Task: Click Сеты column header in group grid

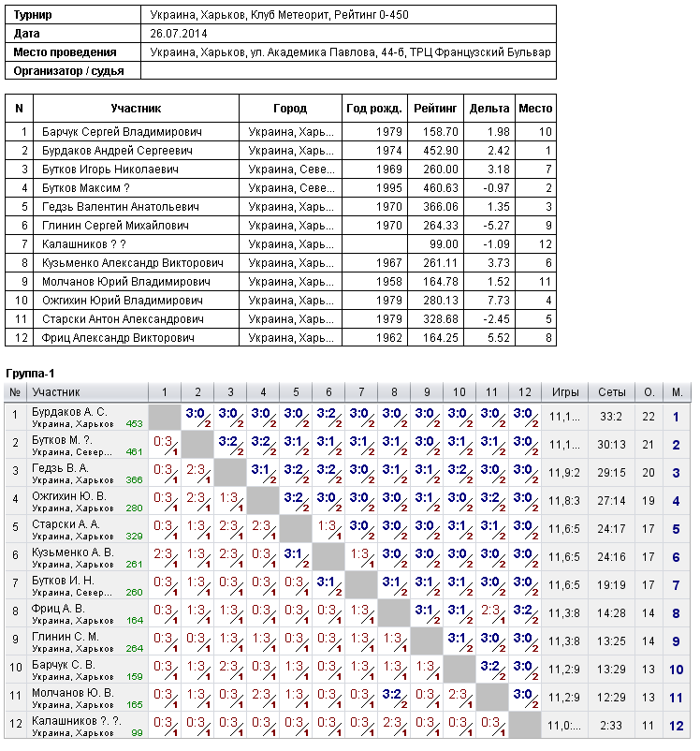Action: (611, 391)
